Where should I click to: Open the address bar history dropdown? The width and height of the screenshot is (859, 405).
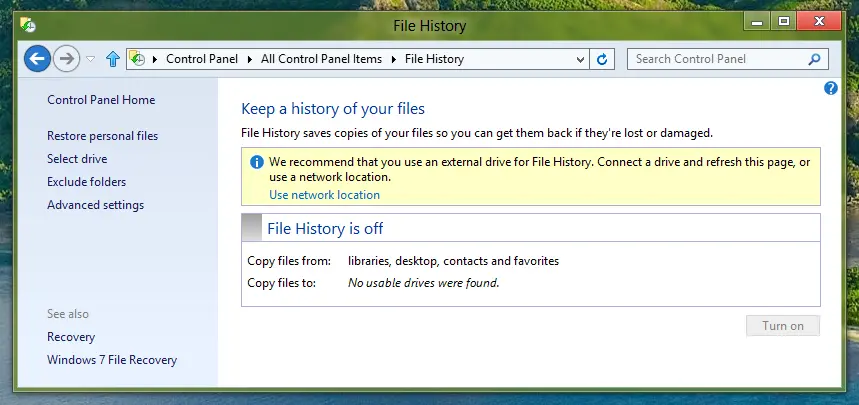click(x=581, y=59)
